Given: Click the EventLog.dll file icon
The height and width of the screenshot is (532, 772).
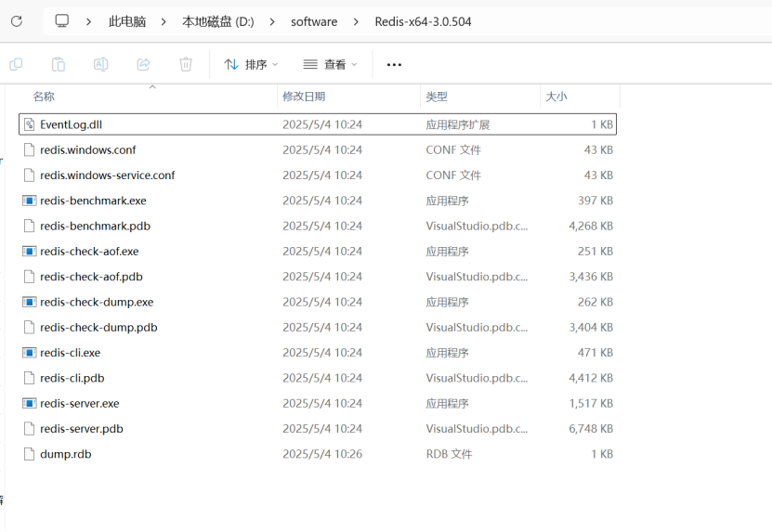Looking at the screenshot, I should (30, 124).
